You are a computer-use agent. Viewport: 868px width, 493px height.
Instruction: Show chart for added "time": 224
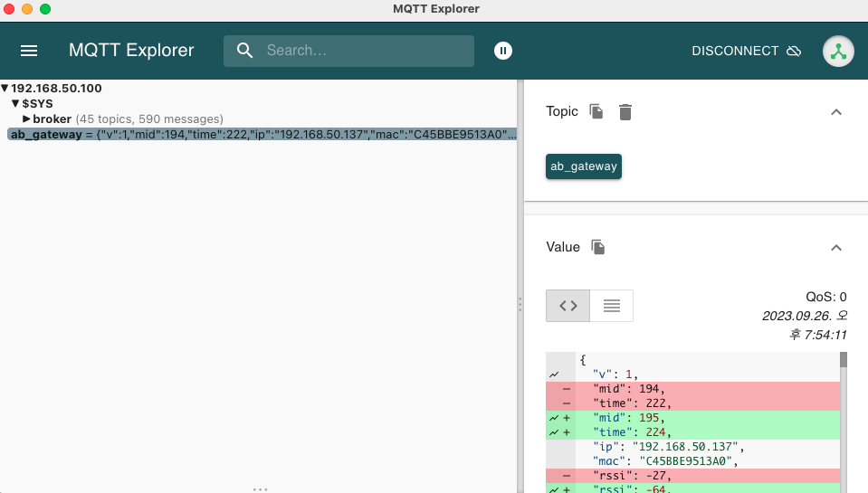click(554, 432)
